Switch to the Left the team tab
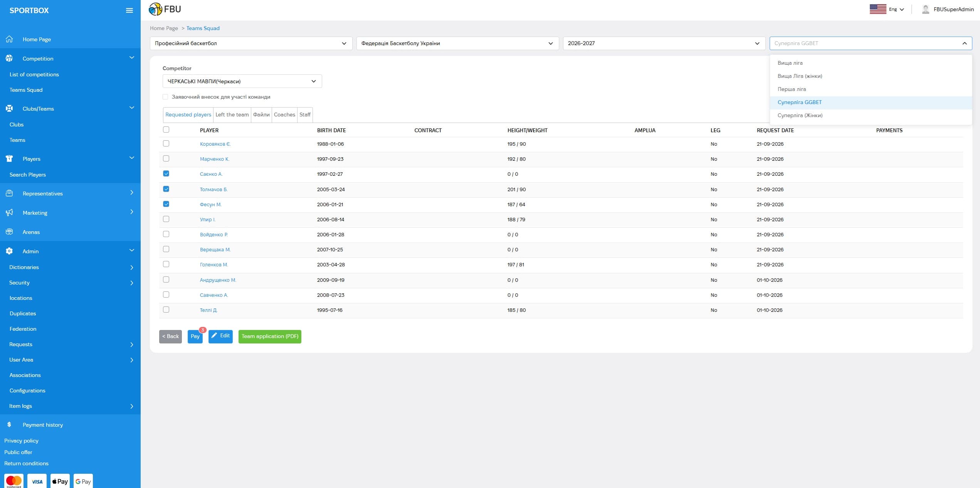 click(232, 114)
